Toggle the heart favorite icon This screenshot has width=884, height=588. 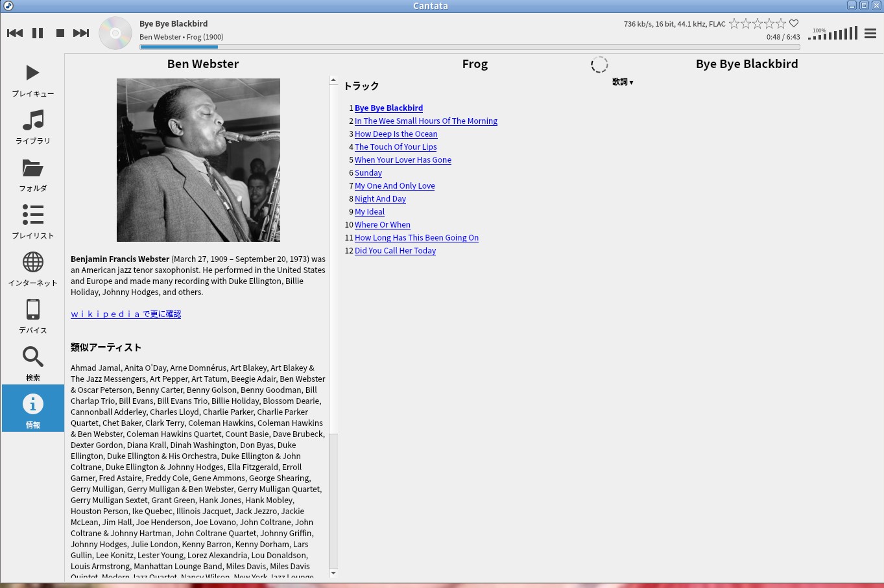[x=794, y=24]
